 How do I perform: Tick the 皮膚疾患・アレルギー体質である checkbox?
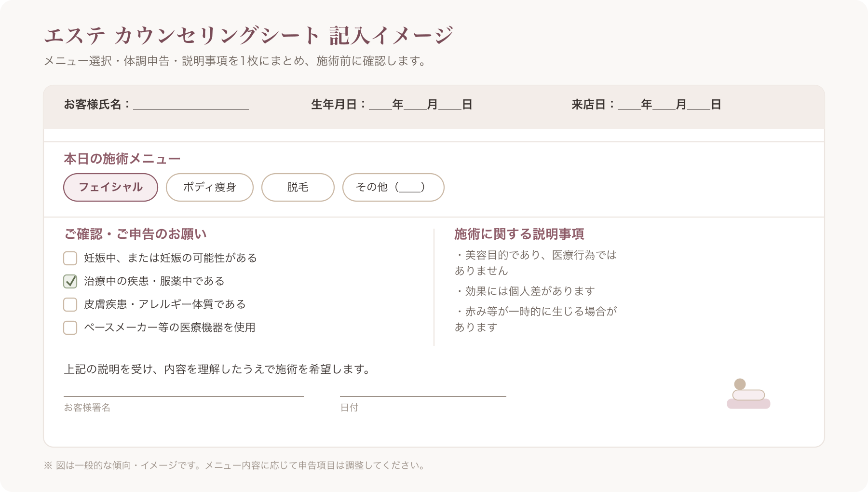click(70, 304)
